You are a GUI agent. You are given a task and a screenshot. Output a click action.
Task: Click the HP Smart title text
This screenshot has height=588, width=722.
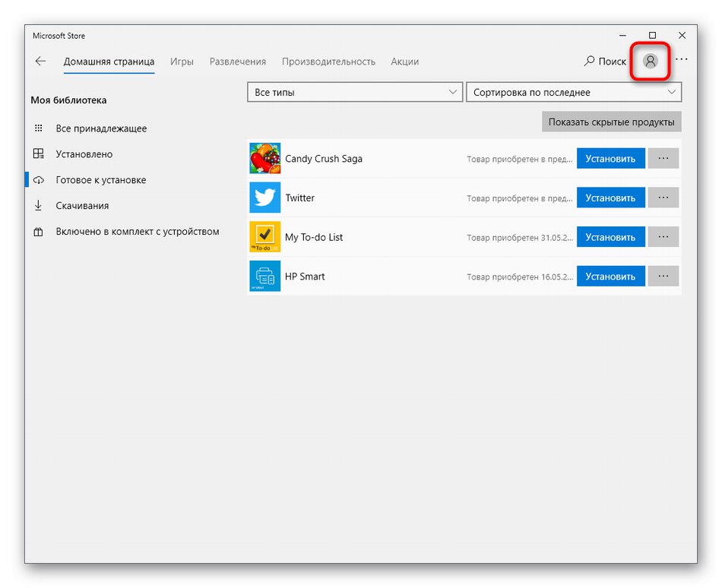pyautogui.click(x=305, y=276)
